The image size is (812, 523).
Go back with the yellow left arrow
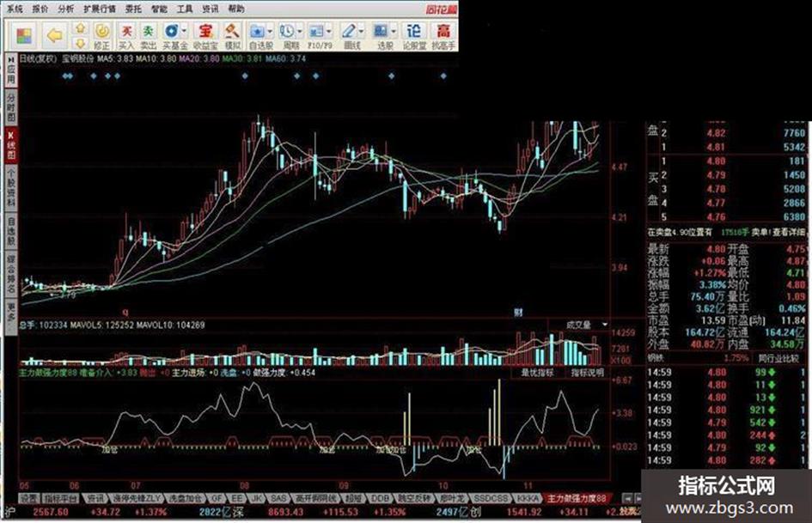click(54, 35)
